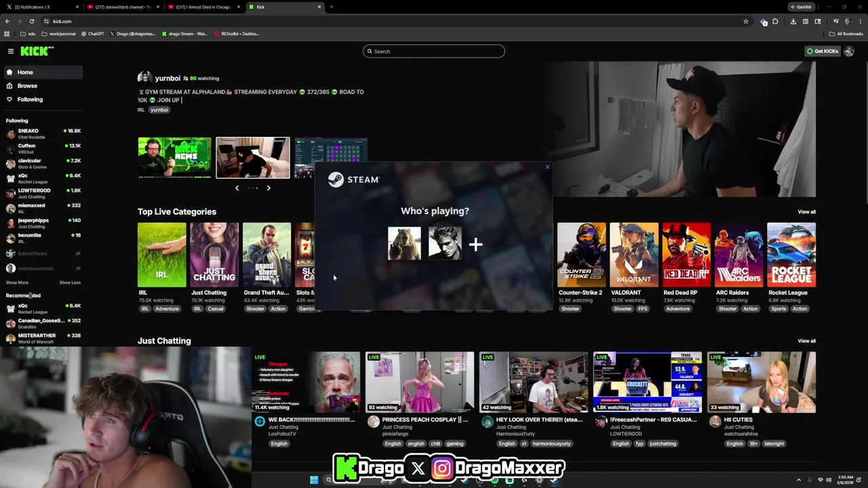
Task: Open WE BACK LosPollosTV stream thumbnail
Action: [306, 382]
